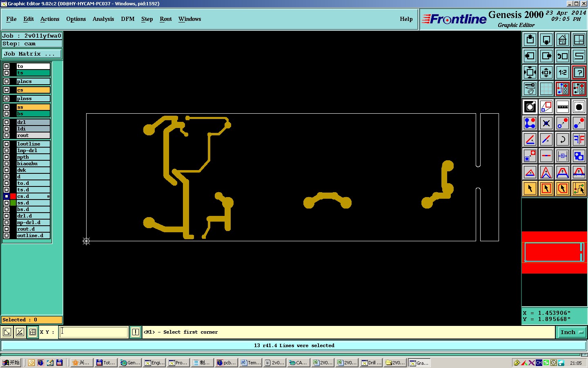Click the zoom out shrink icon
The image size is (588, 368).
pyautogui.click(x=546, y=72)
